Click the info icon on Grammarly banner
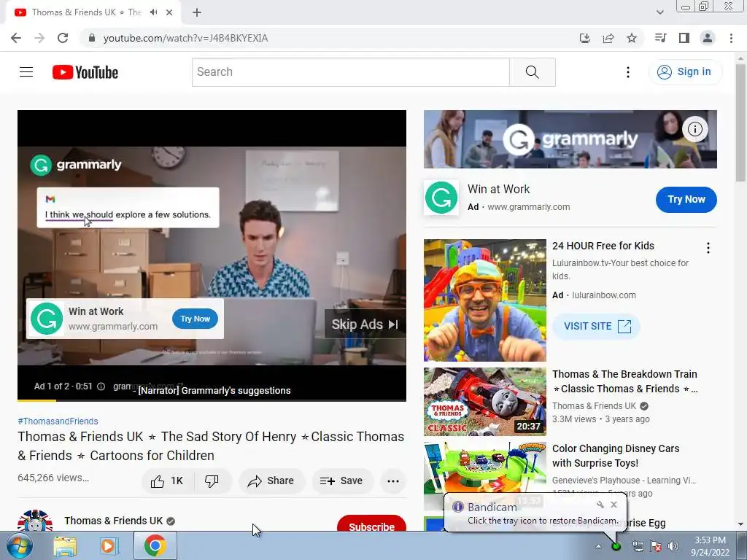 coord(695,129)
